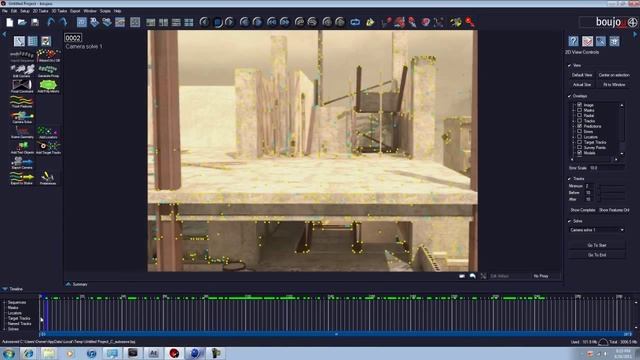Open the Export menu
Screen dimensions: 640x360
75,11
